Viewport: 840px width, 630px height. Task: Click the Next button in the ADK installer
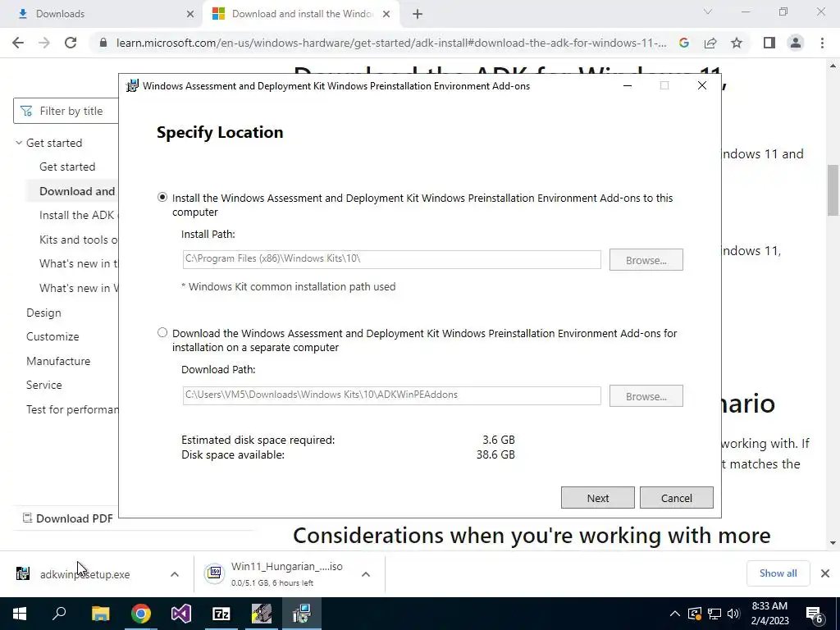pyautogui.click(x=597, y=498)
